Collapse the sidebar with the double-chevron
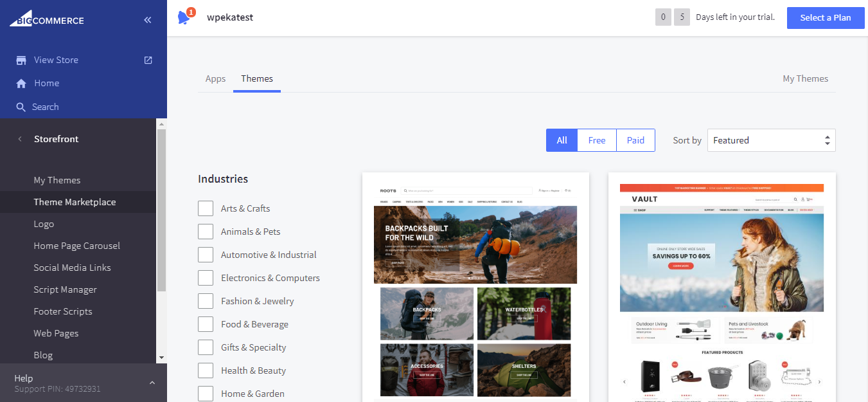The image size is (868, 402). click(147, 19)
